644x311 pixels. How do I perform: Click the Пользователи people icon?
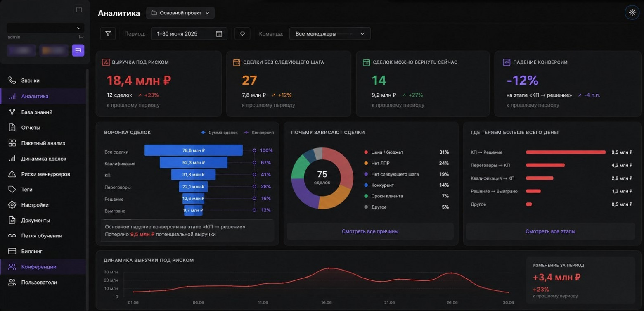[12, 282]
